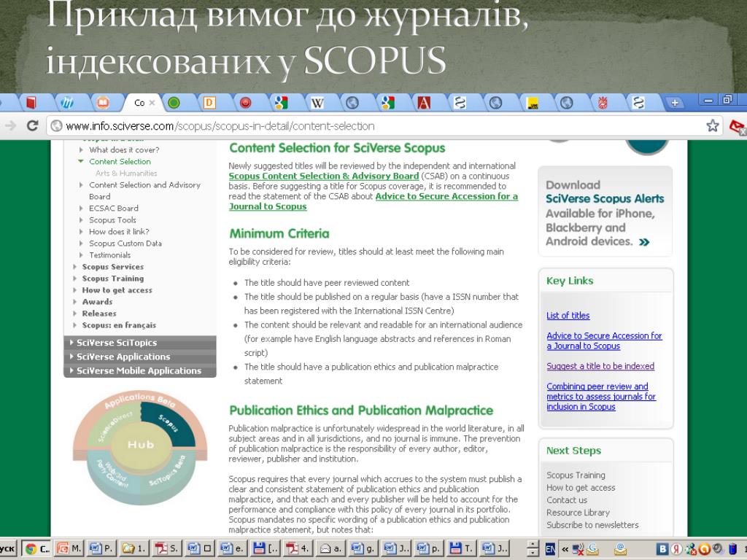The width and height of the screenshot is (747, 560).
Task: Open 'Testimonials' sidebar item
Action: click(x=109, y=255)
